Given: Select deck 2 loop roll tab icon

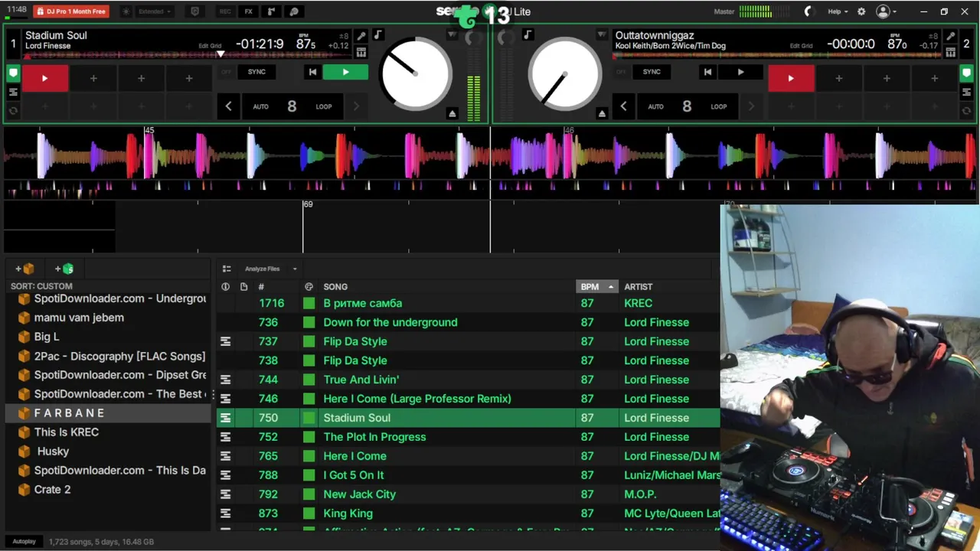Looking at the screenshot, I should (966, 110).
